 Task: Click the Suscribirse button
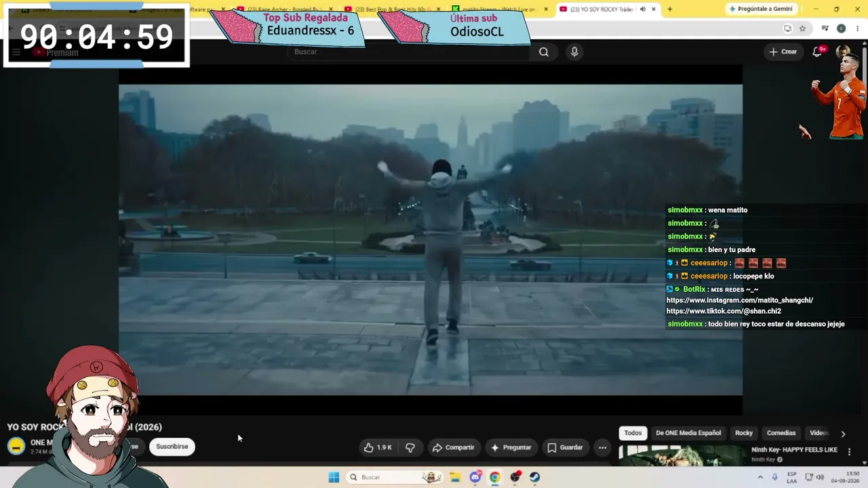(172, 447)
